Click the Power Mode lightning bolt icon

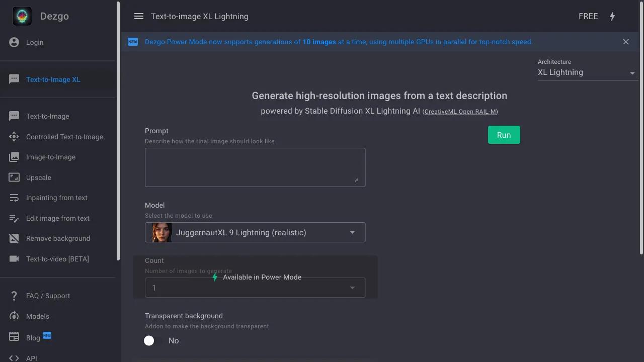click(x=612, y=16)
